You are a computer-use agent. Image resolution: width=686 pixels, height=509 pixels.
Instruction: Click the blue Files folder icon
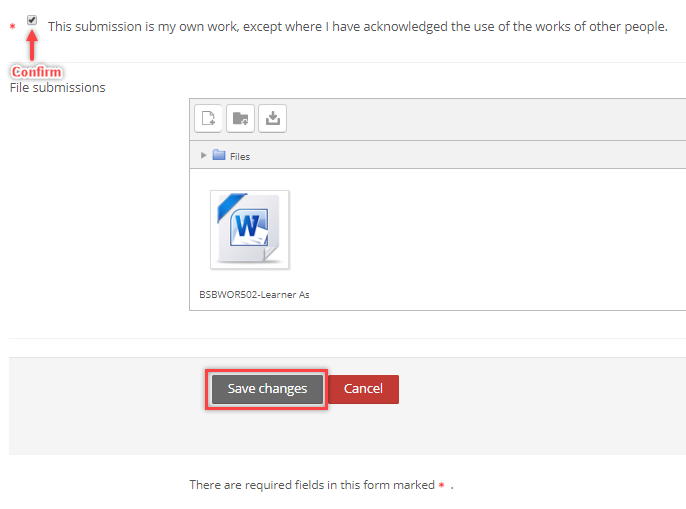(219, 156)
